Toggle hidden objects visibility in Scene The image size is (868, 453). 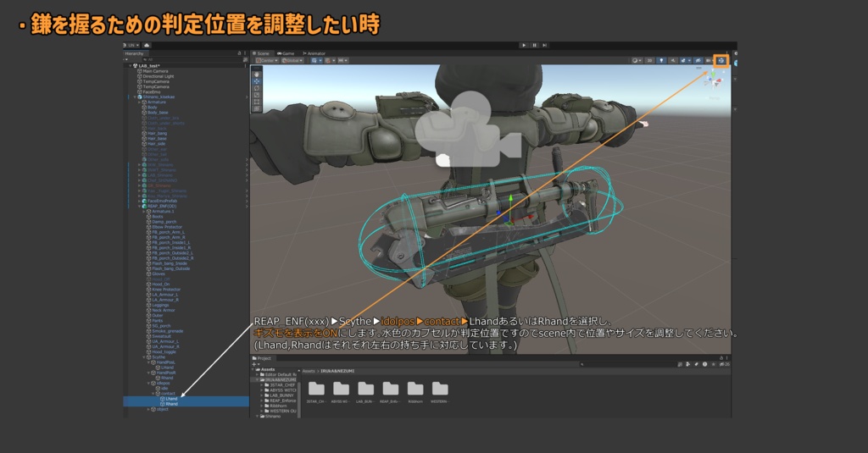(697, 60)
